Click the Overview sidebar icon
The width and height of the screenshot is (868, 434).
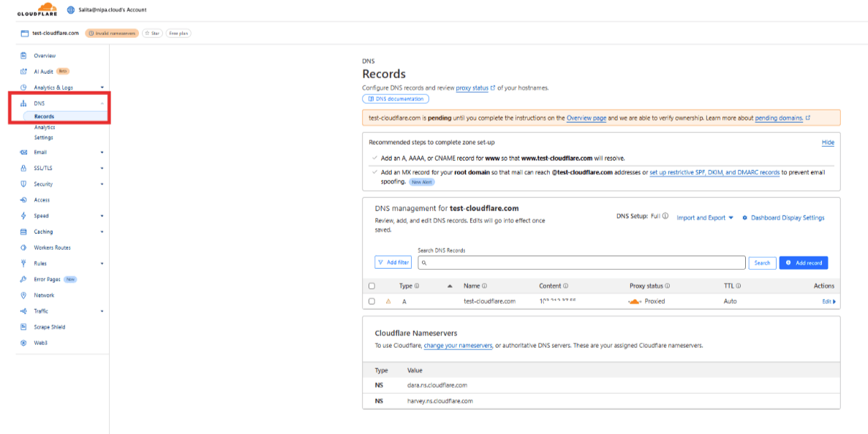(x=23, y=56)
